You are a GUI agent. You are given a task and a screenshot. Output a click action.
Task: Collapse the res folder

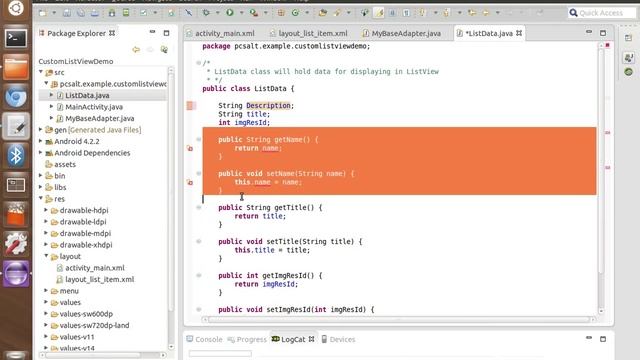(x=41, y=198)
